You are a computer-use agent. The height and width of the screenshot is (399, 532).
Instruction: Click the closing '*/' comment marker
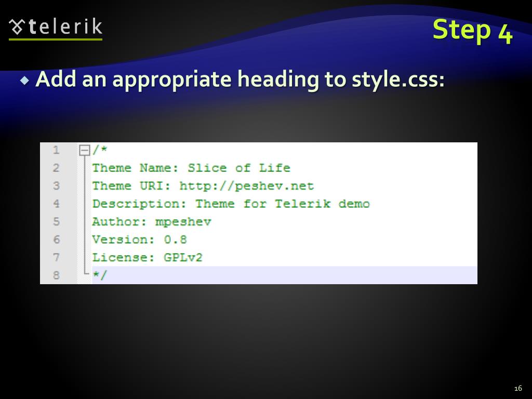100,275
